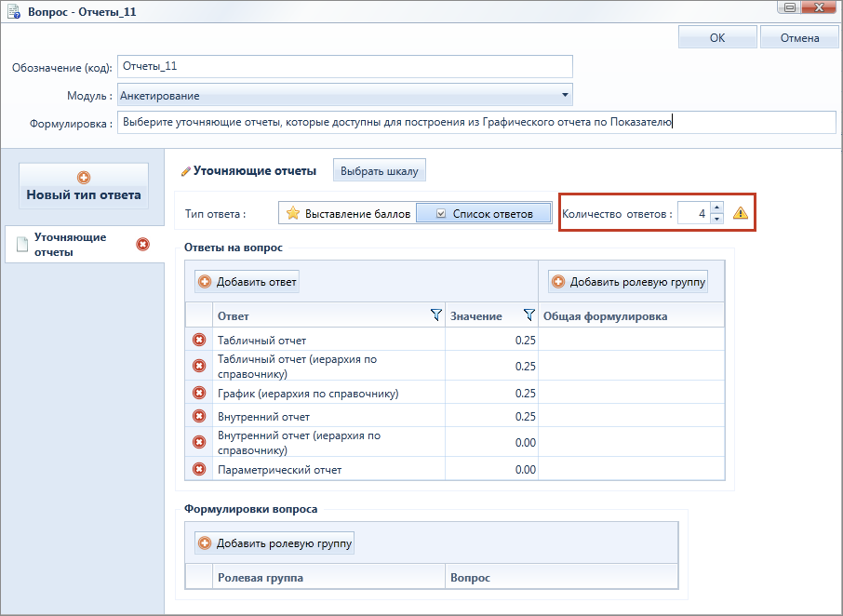Delete "Уточняющие отчеты" answer type in sidebar
843x616 pixels.
pos(142,245)
